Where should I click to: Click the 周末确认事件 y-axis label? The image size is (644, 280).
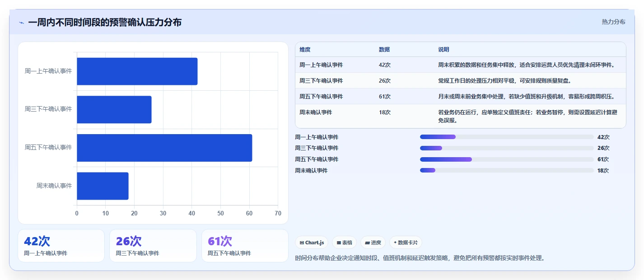point(54,186)
